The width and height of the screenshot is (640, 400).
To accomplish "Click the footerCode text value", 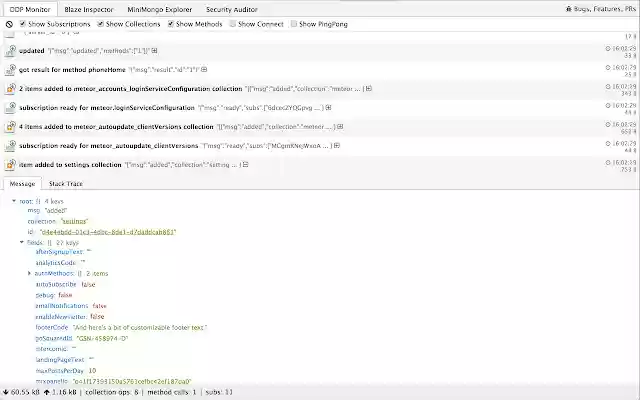I will point(140,327).
